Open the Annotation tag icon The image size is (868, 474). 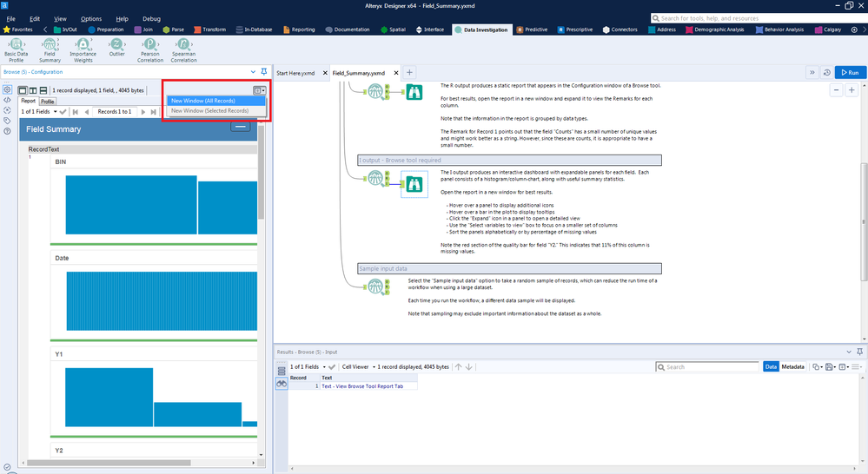pos(7,121)
